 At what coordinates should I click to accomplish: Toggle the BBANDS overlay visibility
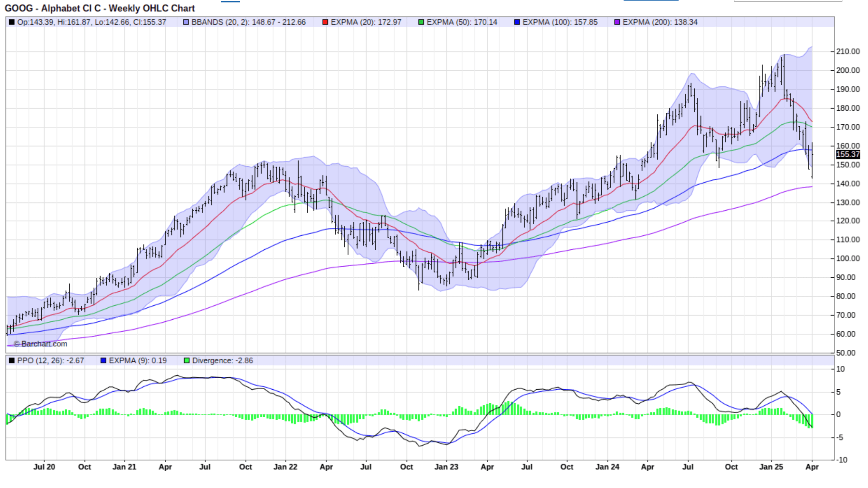pos(186,22)
